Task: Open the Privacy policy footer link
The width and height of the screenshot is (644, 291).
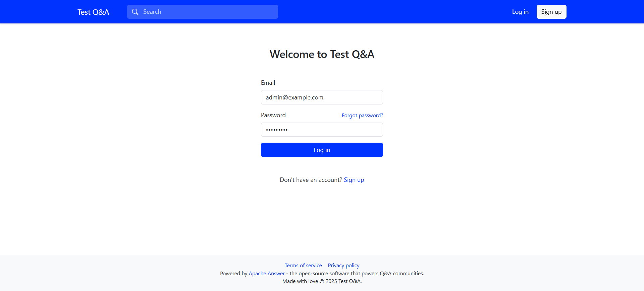Action: (343, 266)
